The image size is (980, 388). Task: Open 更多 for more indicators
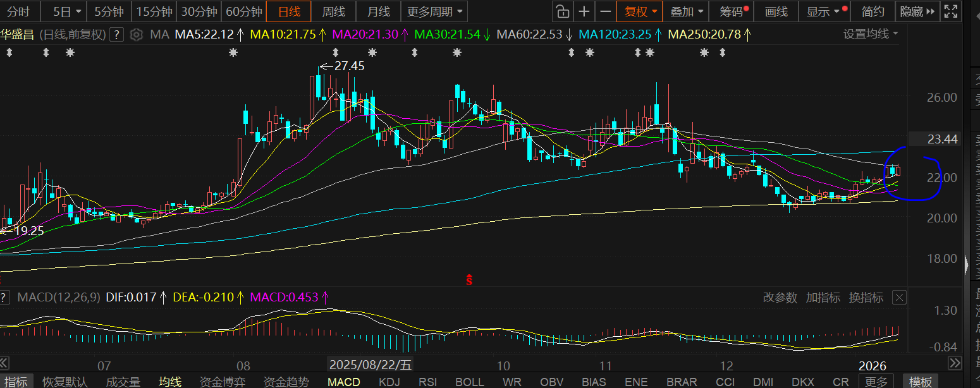click(x=877, y=382)
